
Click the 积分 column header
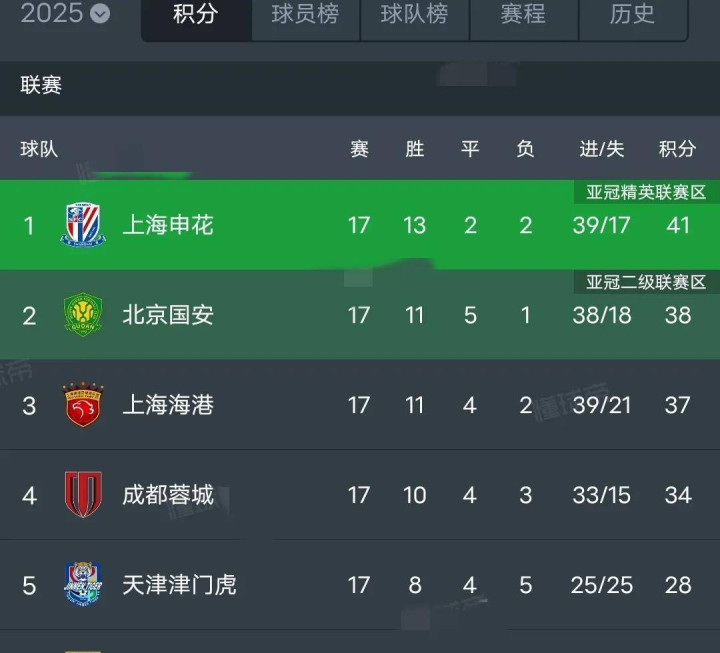(x=678, y=149)
